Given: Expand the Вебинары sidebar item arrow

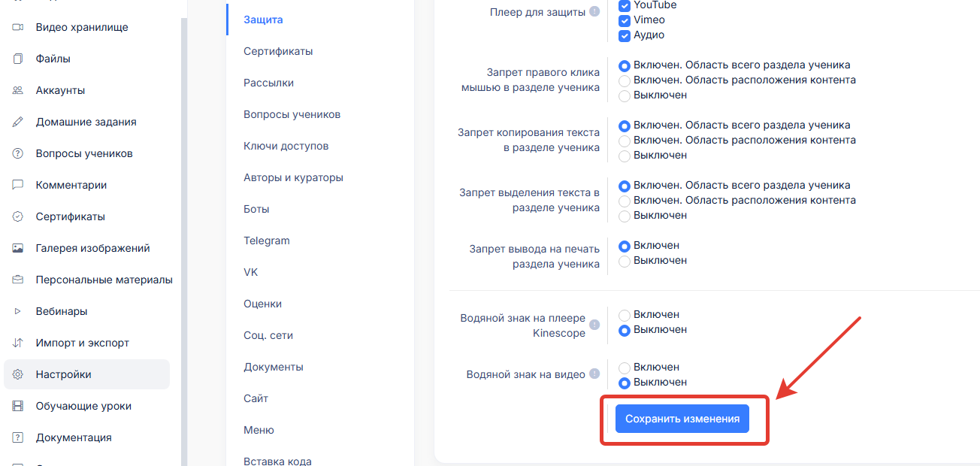Looking at the screenshot, I should pyautogui.click(x=18, y=311).
